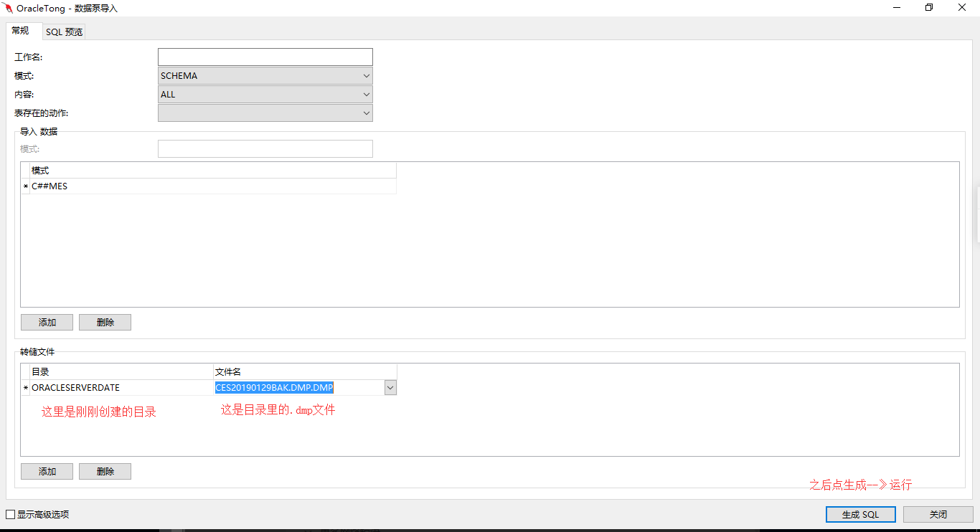Click 添加 in the 转储文件 section
Screen dimensions: 980x532
pyautogui.click(x=46, y=471)
